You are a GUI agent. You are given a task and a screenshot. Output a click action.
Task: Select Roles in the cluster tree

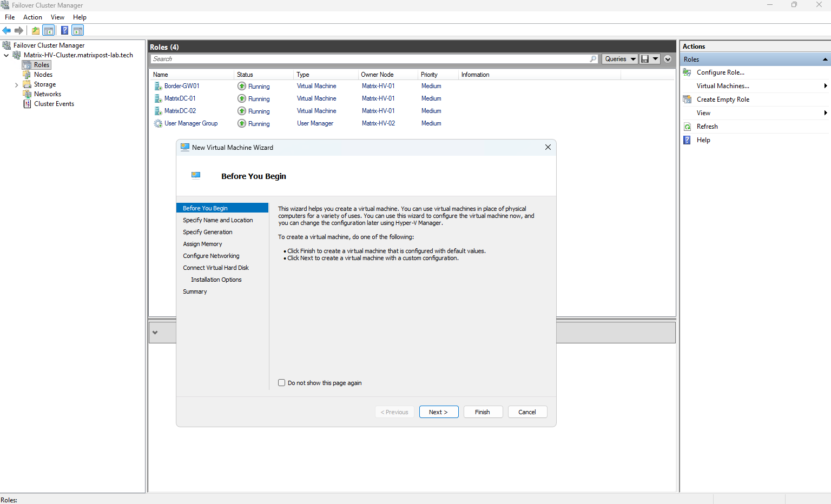[42, 65]
